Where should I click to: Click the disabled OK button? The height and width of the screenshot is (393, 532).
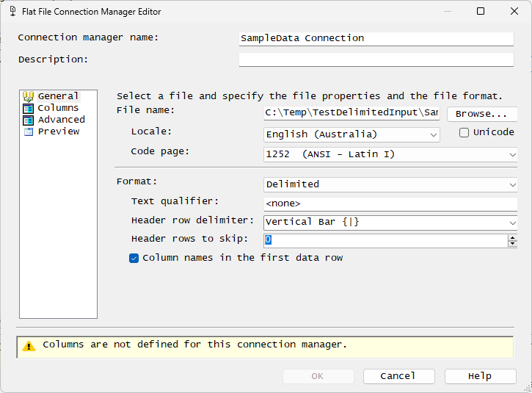tap(318, 376)
